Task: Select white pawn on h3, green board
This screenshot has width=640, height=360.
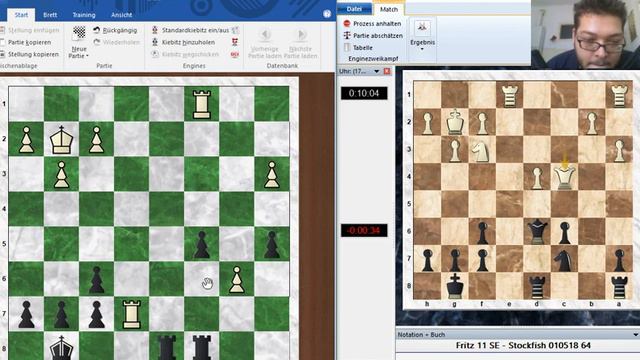Action: (271, 175)
